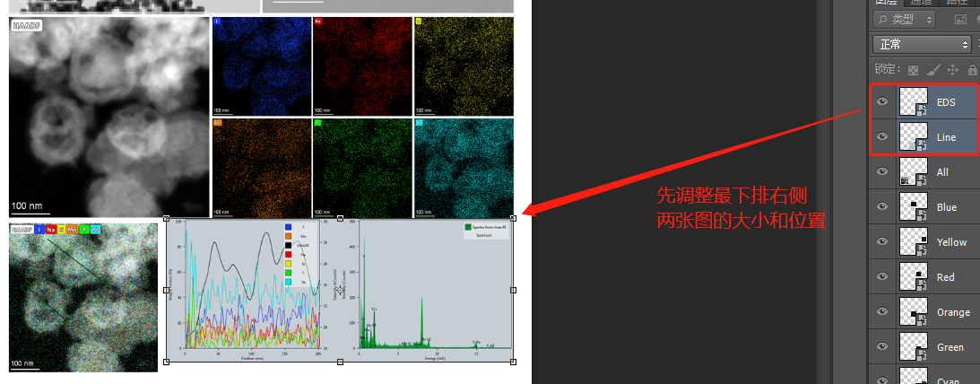Click the Line layer thumbnail
The height and width of the screenshot is (384, 980).
tap(914, 137)
